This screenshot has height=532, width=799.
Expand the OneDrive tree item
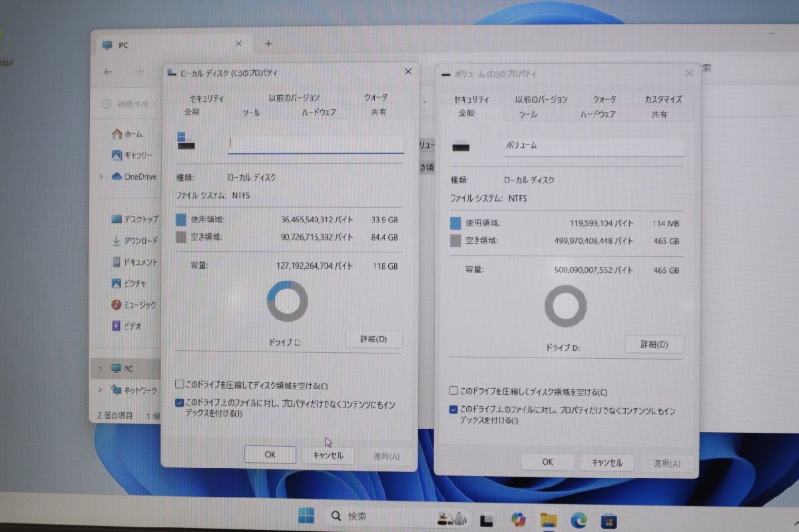pyautogui.click(x=101, y=177)
